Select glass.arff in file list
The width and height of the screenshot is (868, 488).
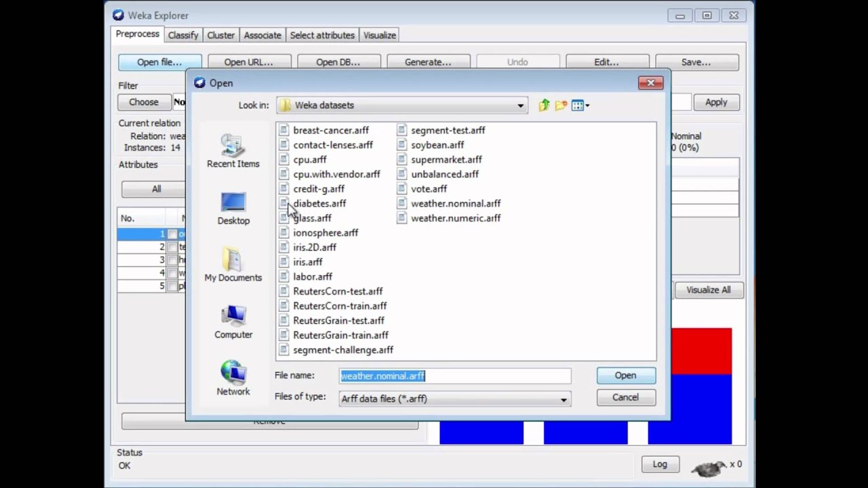(313, 218)
